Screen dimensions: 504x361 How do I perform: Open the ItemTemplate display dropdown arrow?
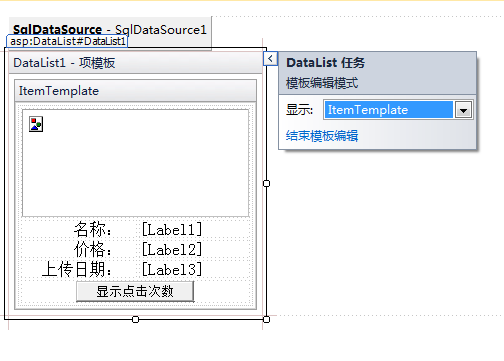(463, 110)
